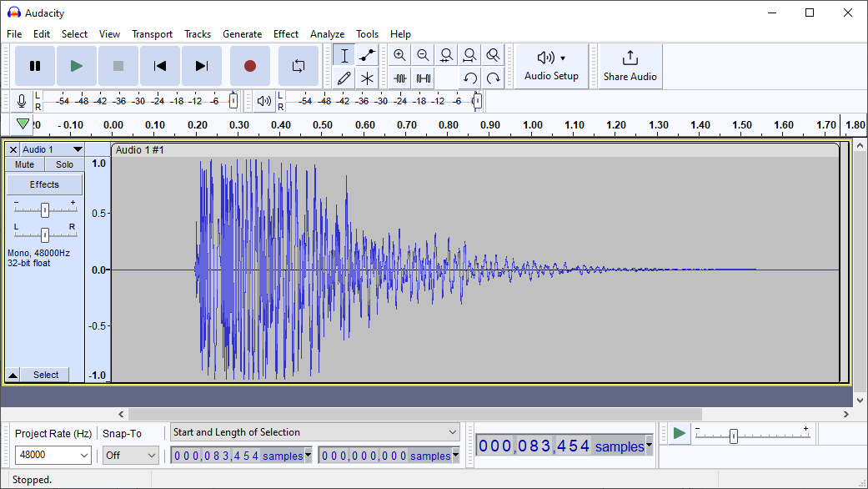
Task: Click Skip to End button
Action: point(201,66)
